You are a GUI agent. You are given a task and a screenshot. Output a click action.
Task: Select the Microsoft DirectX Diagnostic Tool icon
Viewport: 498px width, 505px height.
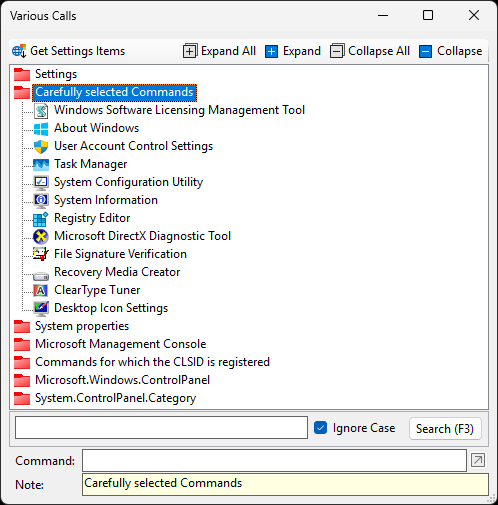pos(41,236)
